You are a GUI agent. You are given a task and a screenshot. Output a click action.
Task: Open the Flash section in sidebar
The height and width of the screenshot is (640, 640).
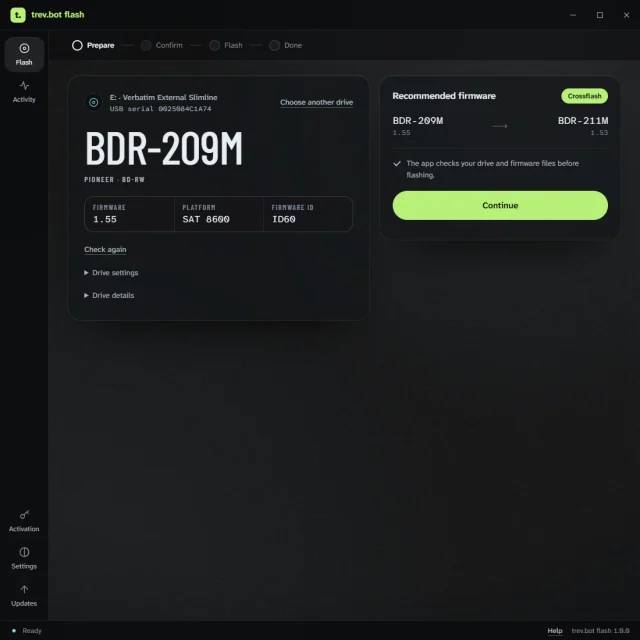click(24, 54)
